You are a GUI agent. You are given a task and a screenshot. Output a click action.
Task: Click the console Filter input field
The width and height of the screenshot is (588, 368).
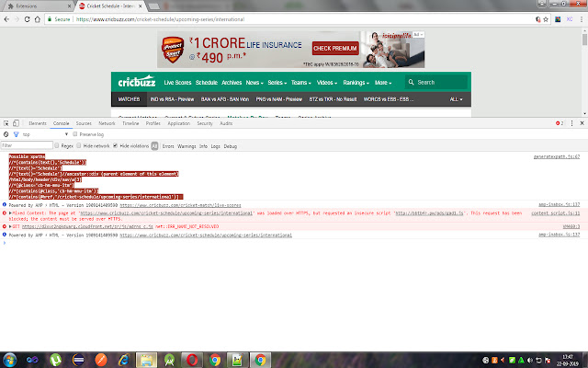(x=27, y=145)
